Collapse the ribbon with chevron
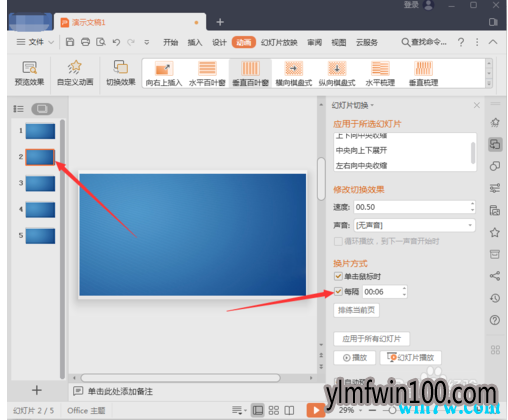Screen dimensions: 508x420 pyautogui.click(x=493, y=42)
